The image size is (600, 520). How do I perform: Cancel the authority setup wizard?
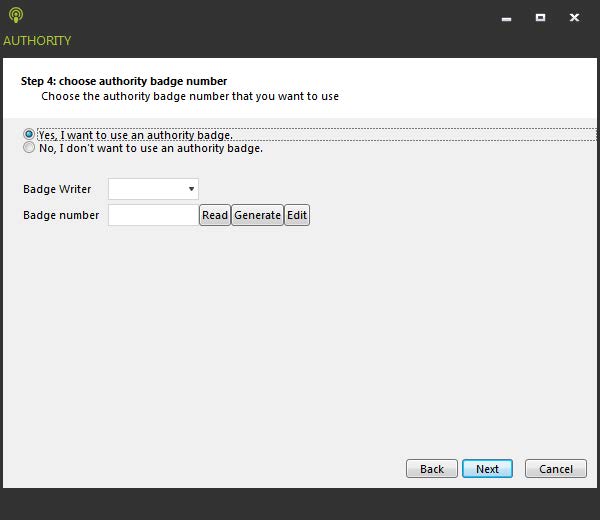click(556, 469)
